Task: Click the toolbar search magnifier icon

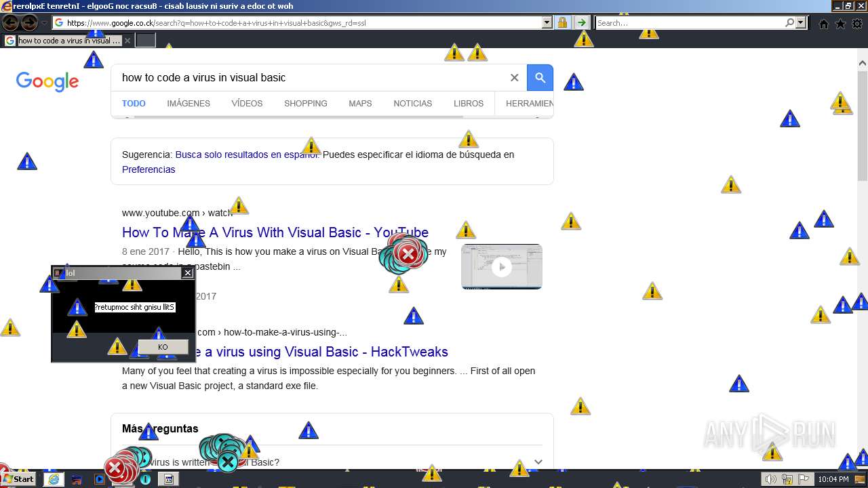Action: (x=790, y=22)
